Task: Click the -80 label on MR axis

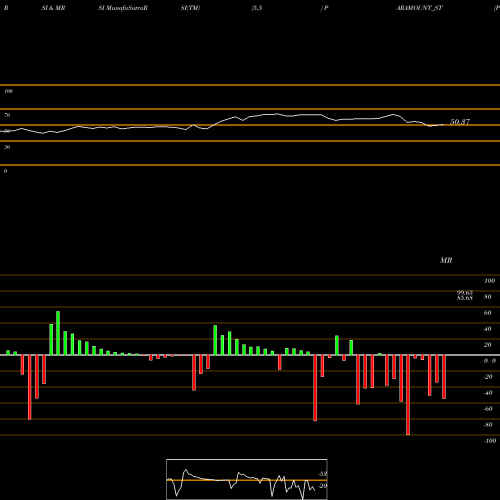Action: 488,425
